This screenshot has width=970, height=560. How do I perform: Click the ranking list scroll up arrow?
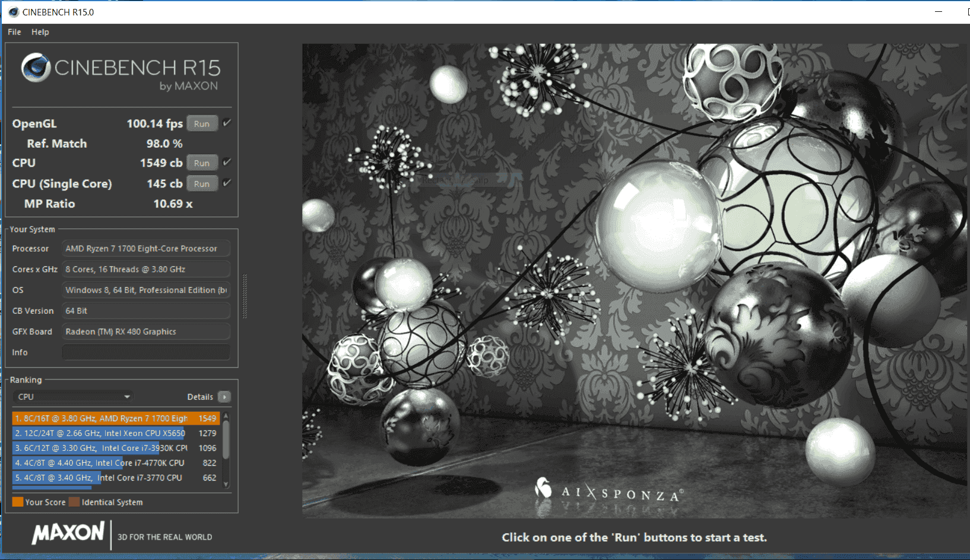tap(226, 416)
